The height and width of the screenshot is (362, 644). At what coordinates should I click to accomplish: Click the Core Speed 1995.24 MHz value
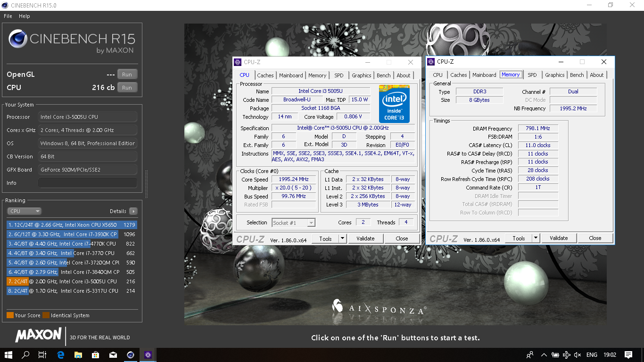point(294,179)
